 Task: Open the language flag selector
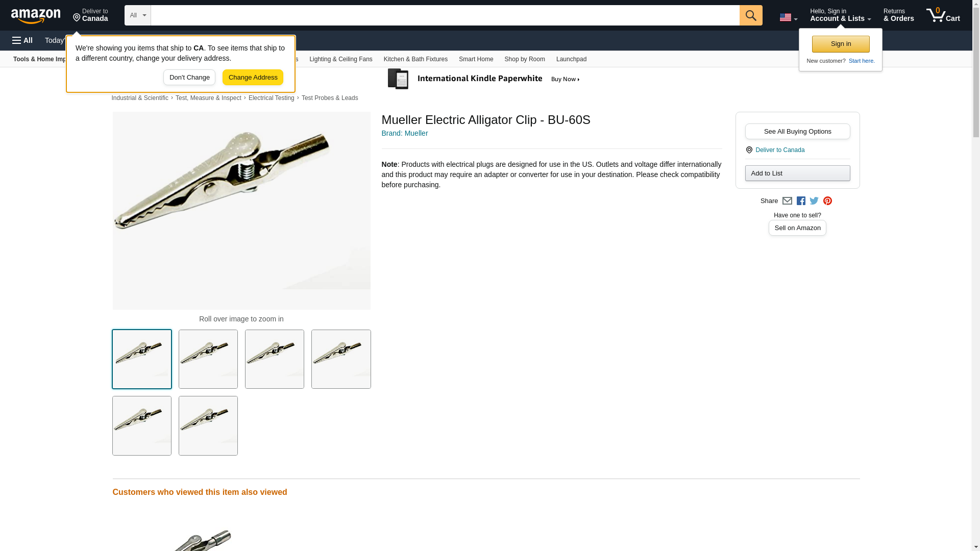[x=788, y=17]
